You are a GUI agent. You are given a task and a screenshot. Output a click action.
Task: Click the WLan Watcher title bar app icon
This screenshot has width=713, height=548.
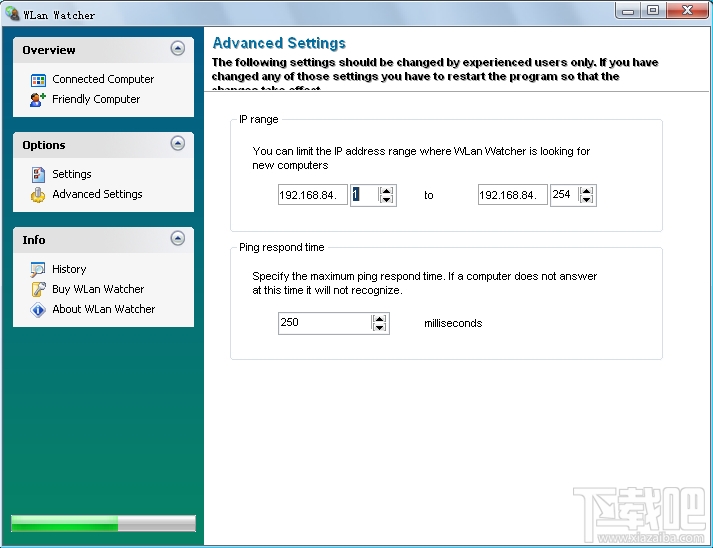[12, 13]
